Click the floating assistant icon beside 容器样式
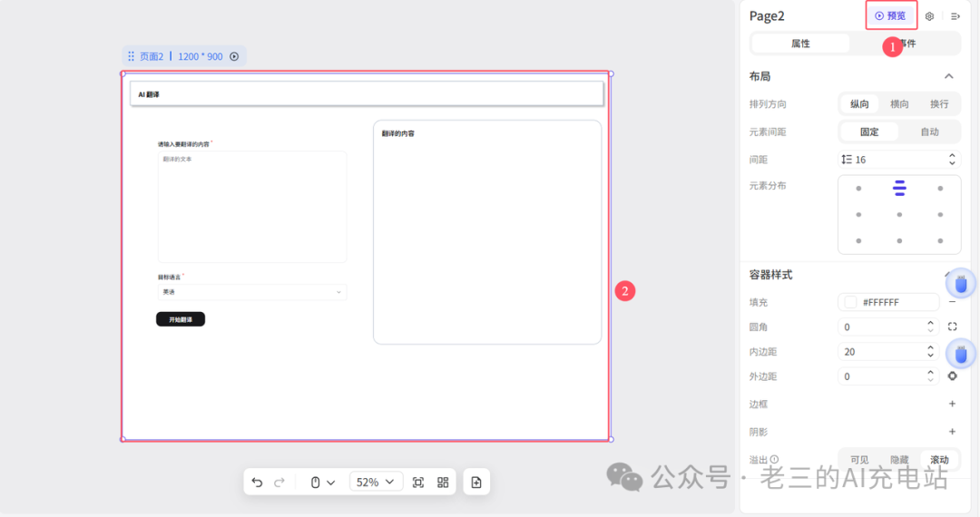Screen dimensions: 980x517 (x=961, y=284)
